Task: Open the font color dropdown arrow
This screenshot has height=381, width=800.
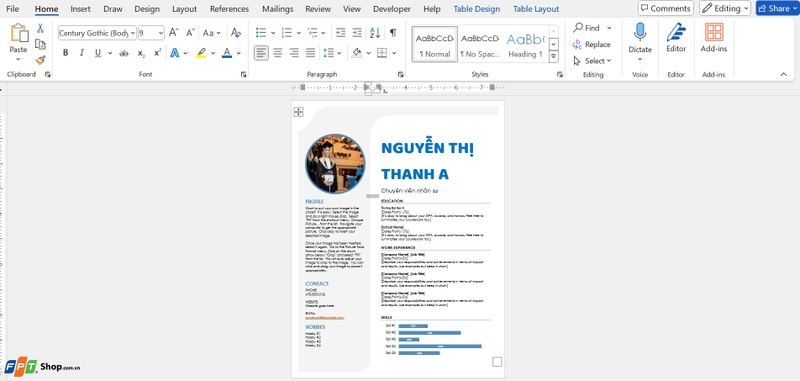Action: (x=239, y=53)
